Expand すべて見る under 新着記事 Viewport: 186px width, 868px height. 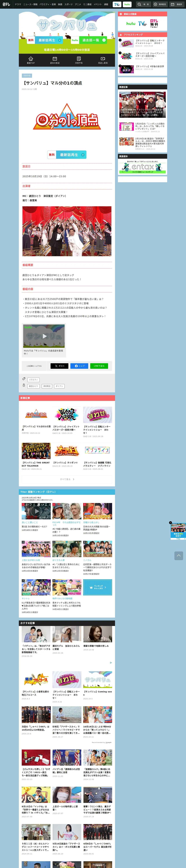click(x=67, y=479)
